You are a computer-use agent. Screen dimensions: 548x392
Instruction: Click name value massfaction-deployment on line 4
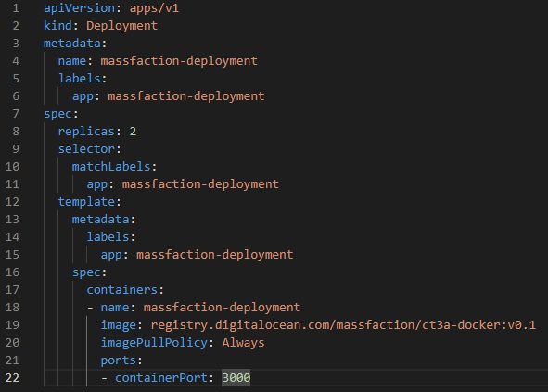click(x=179, y=61)
